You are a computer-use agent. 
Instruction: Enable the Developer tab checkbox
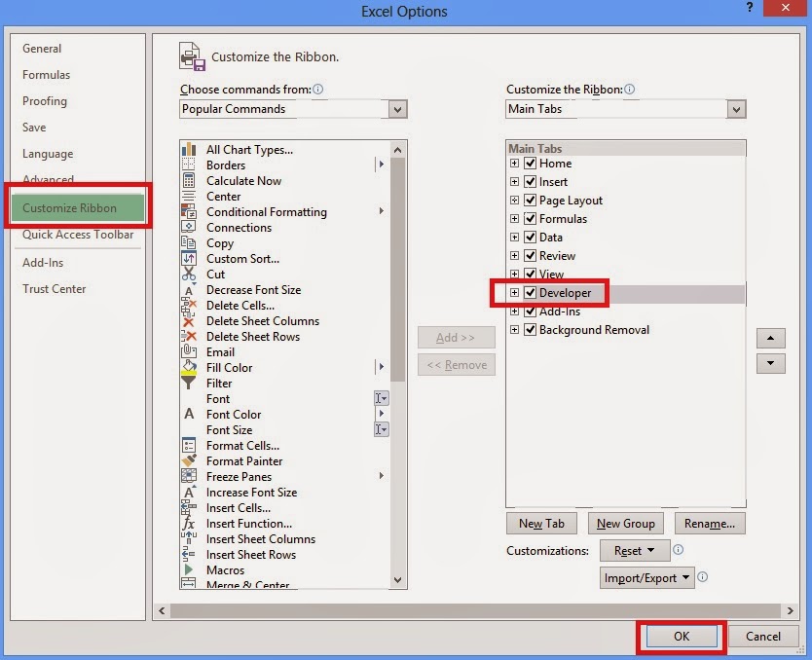tap(530, 292)
